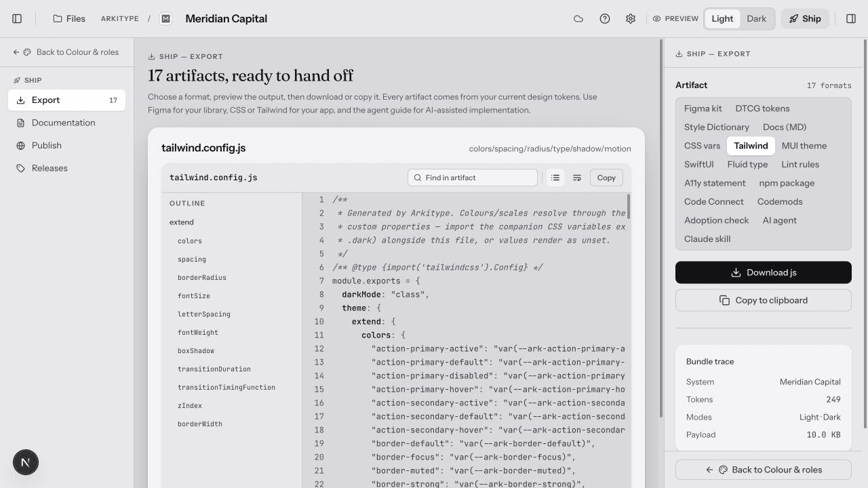
Task: Open Files from the top bar
Action: pos(69,19)
